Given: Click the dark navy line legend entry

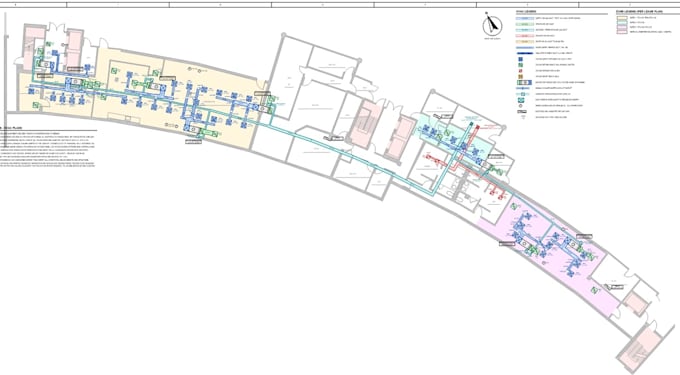Looking at the screenshot, I should [x=525, y=53].
